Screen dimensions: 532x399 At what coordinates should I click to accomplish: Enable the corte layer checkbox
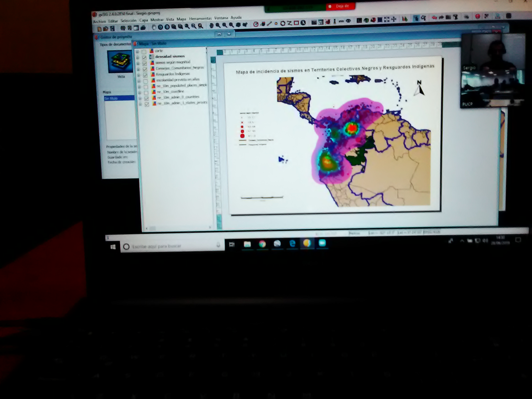pyautogui.click(x=144, y=52)
